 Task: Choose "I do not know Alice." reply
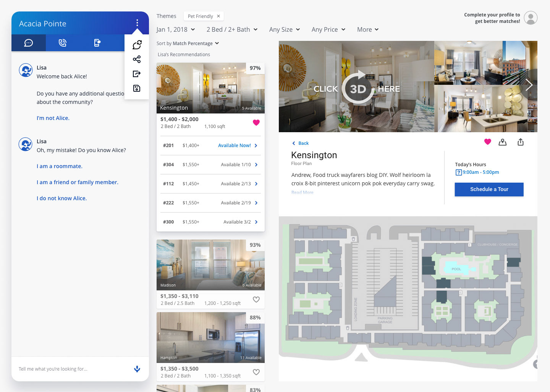[x=61, y=198]
